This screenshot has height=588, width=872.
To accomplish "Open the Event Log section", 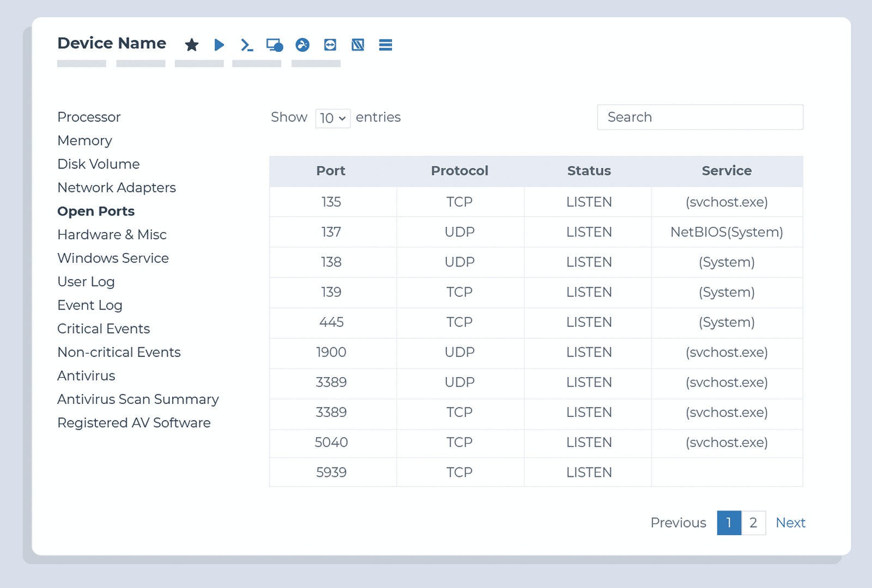I will pyautogui.click(x=89, y=305).
